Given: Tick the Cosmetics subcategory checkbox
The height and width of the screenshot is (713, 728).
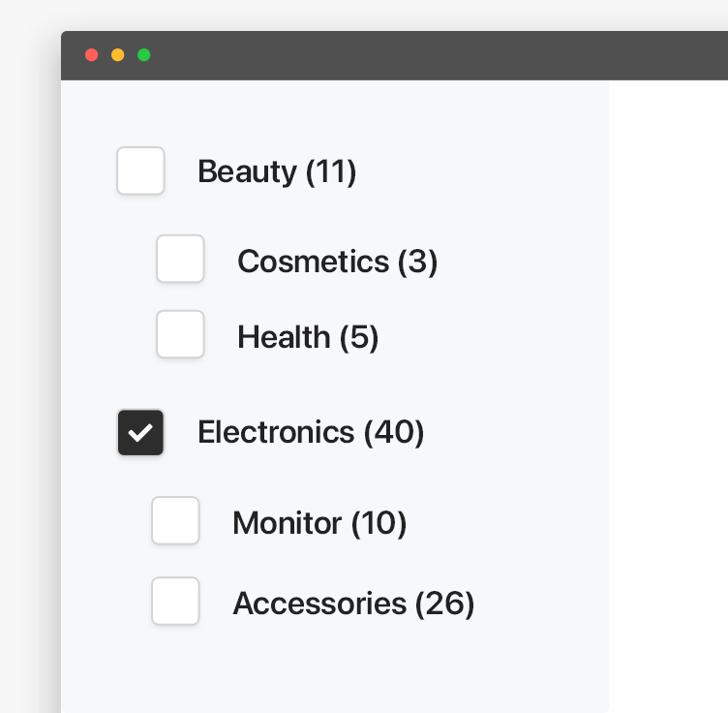Looking at the screenshot, I should tap(180, 259).
